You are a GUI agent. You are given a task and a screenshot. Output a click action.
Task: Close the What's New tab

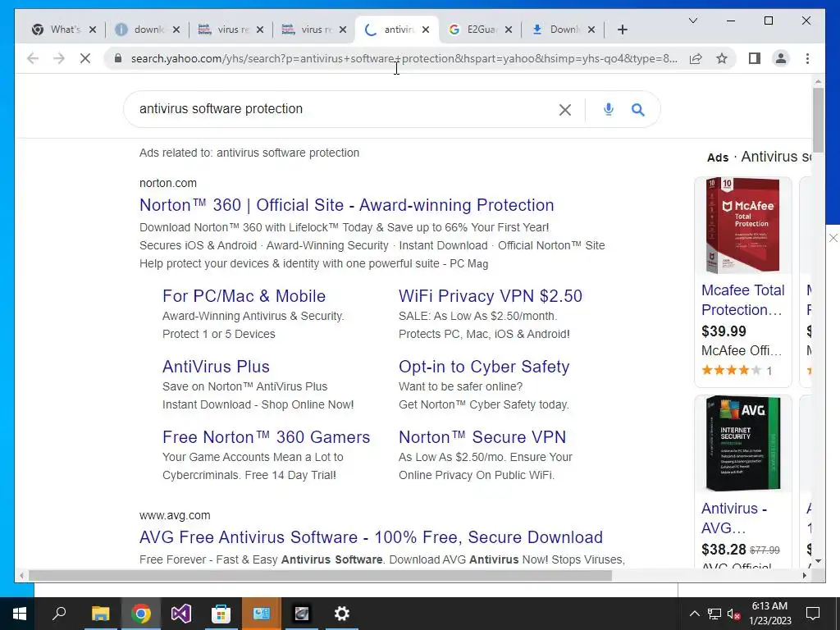93,30
